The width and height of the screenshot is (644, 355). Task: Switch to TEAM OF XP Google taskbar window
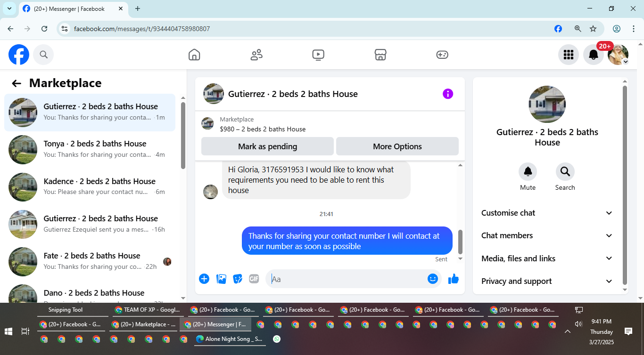pyautogui.click(x=148, y=310)
